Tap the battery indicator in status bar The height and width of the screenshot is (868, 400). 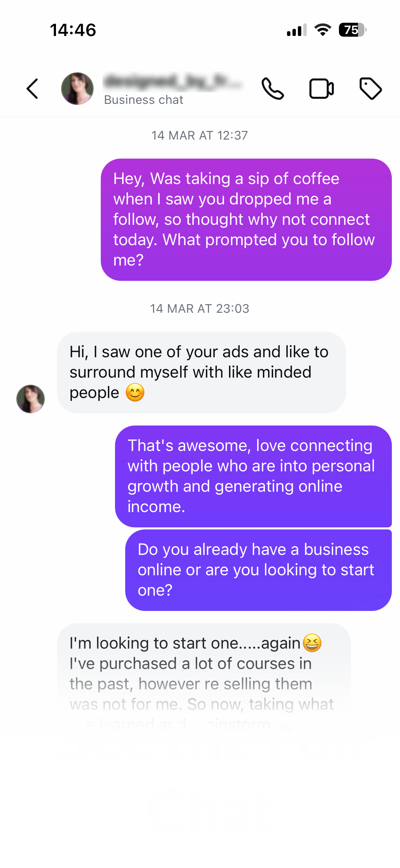353,30
